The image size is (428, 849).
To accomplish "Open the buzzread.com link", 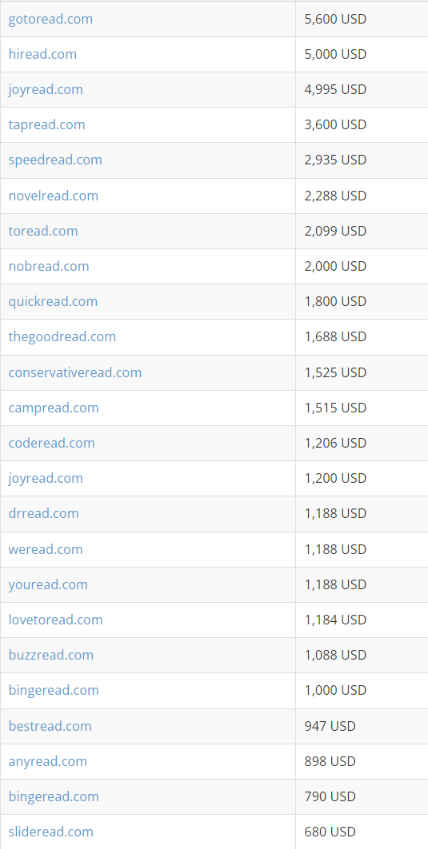I will point(51,655).
